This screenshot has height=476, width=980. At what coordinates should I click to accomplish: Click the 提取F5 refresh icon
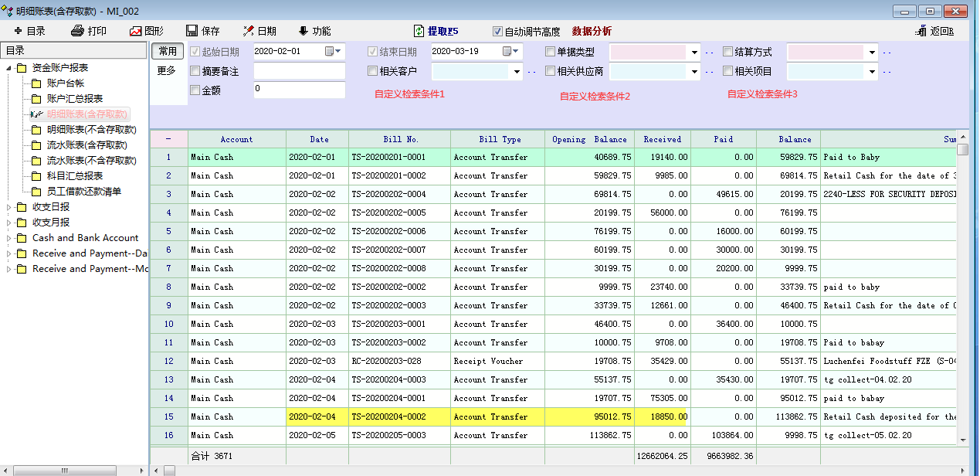click(x=419, y=32)
